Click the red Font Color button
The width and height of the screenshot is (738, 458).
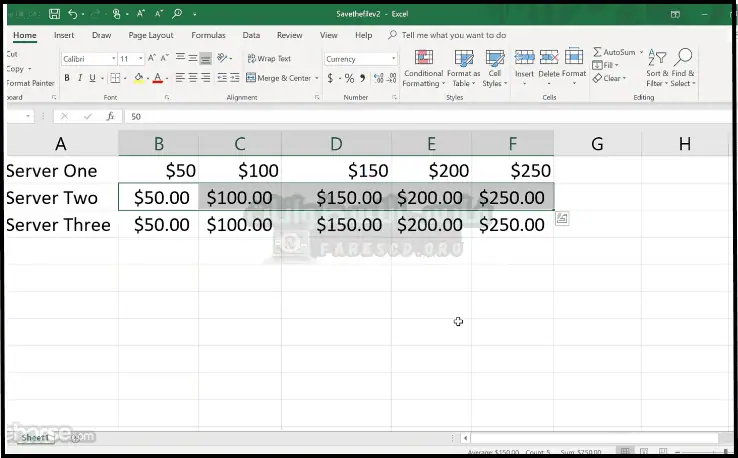[158, 78]
